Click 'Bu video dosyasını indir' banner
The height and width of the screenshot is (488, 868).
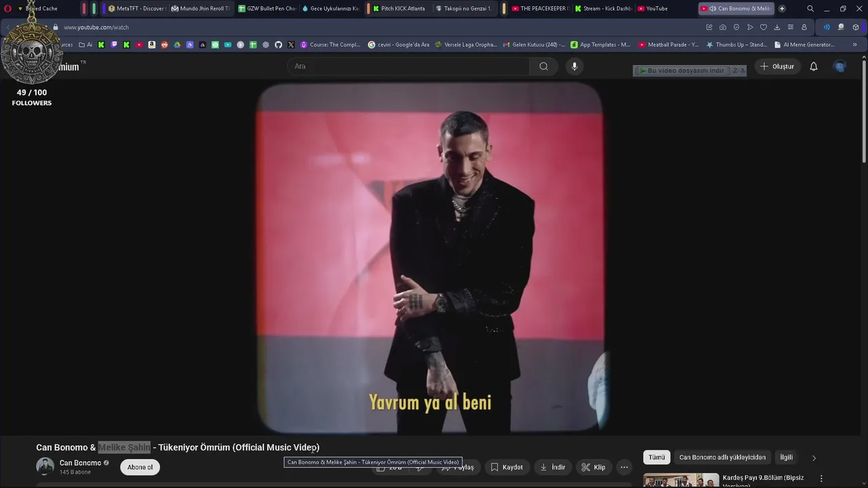pos(684,70)
